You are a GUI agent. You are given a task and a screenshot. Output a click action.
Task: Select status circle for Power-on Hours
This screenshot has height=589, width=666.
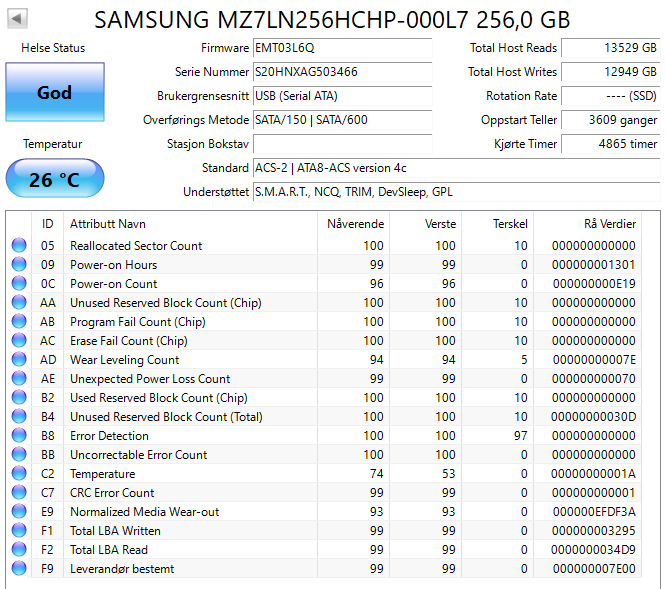coord(19,264)
